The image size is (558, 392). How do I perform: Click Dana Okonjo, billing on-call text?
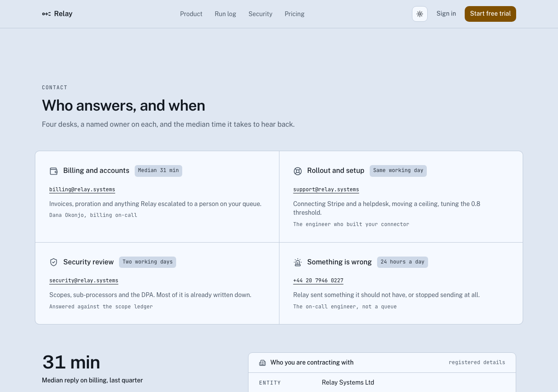pyautogui.click(x=93, y=215)
